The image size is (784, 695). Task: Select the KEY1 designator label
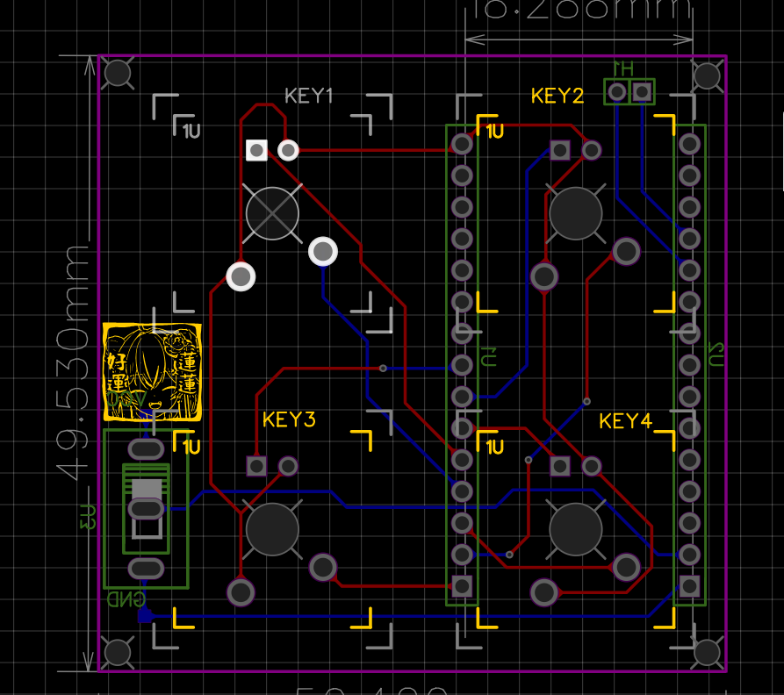coord(309,96)
